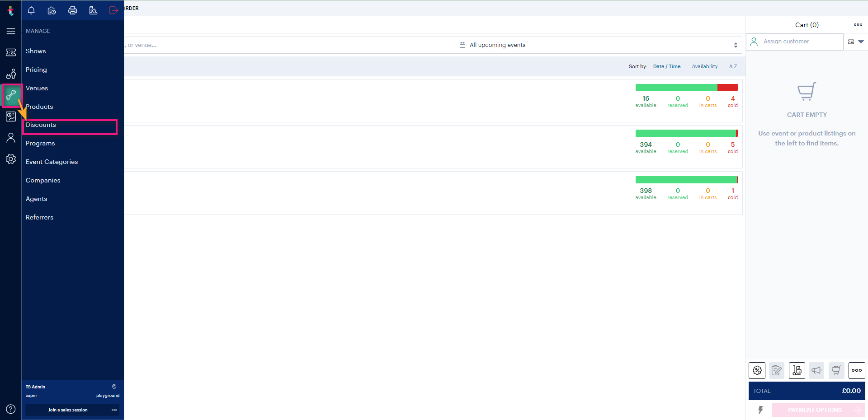
Task: Click the hand truck delivery icon
Action: 797,370
